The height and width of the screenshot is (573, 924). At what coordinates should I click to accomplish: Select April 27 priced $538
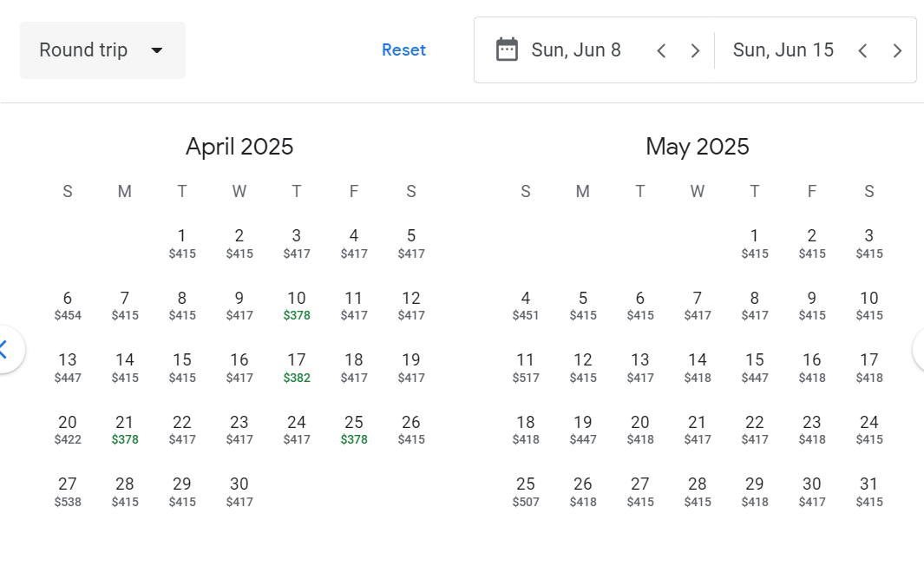(68, 491)
